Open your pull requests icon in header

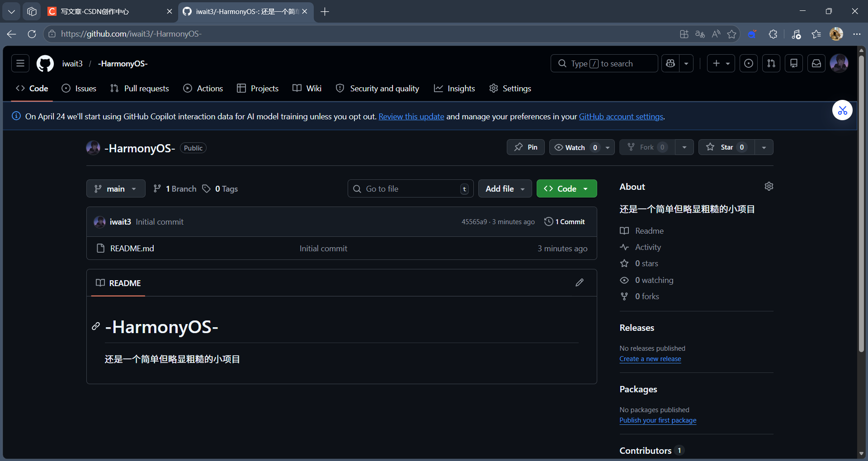pyautogui.click(x=771, y=64)
